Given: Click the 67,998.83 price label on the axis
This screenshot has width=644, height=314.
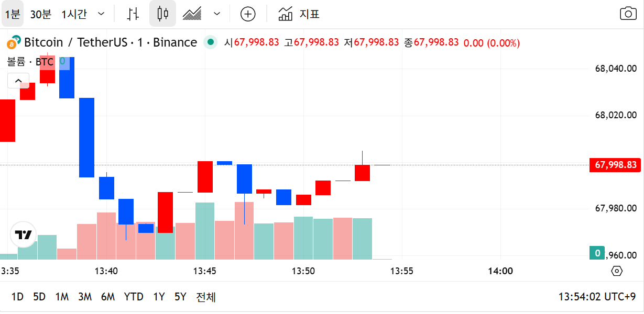Looking at the screenshot, I should [x=615, y=165].
